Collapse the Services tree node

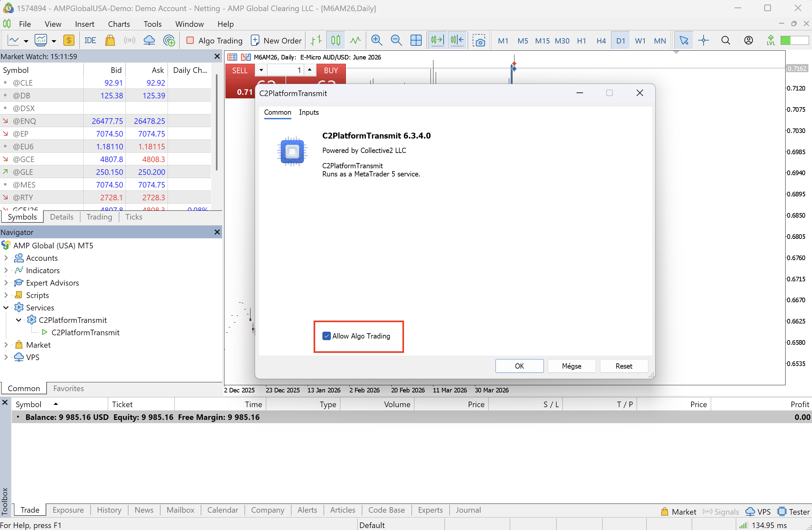click(6, 307)
